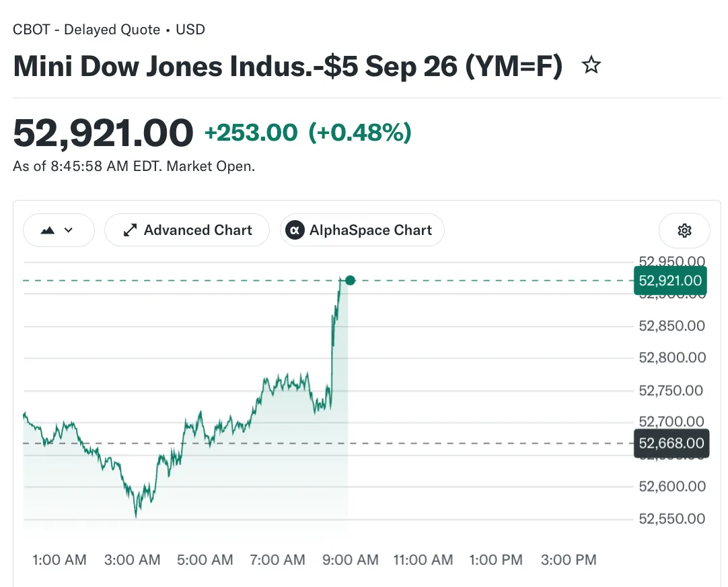Click the 52,668.00 previous close label
The height and width of the screenshot is (587, 728).
pyautogui.click(x=671, y=444)
